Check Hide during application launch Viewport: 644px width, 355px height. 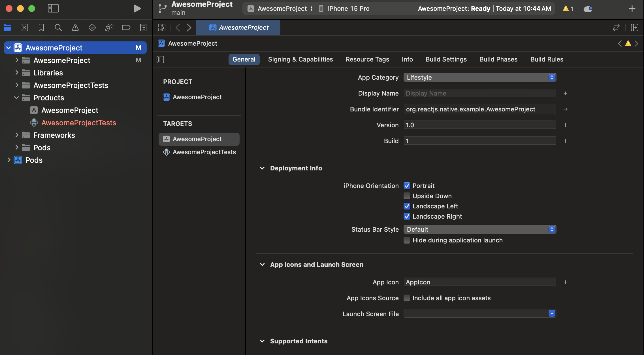[407, 240]
